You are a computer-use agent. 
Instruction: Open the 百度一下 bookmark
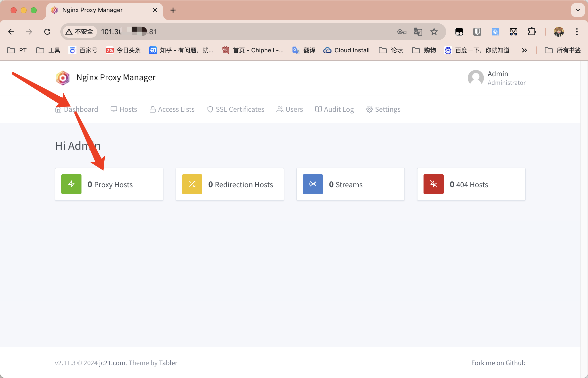(x=477, y=50)
